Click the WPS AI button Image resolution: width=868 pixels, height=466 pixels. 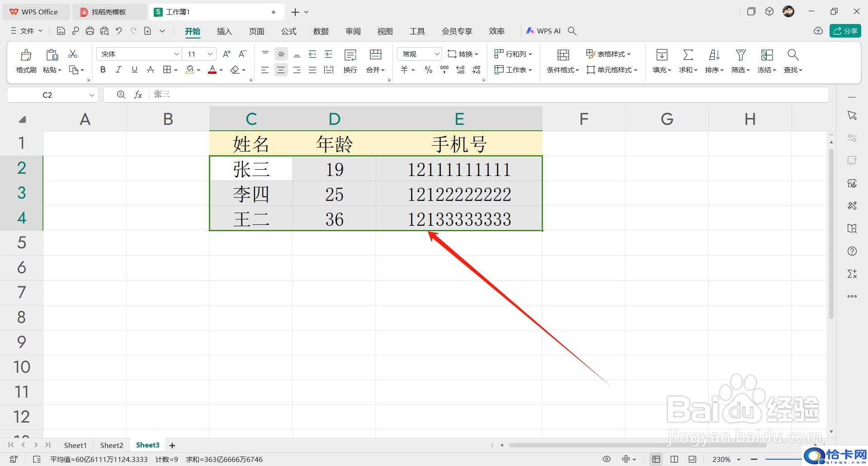[x=543, y=31]
